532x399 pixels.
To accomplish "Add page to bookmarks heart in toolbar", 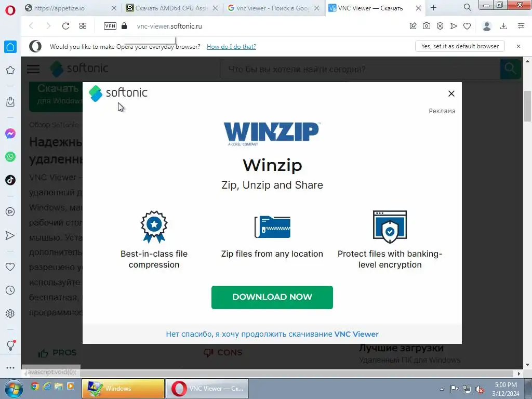I will point(467,26).
